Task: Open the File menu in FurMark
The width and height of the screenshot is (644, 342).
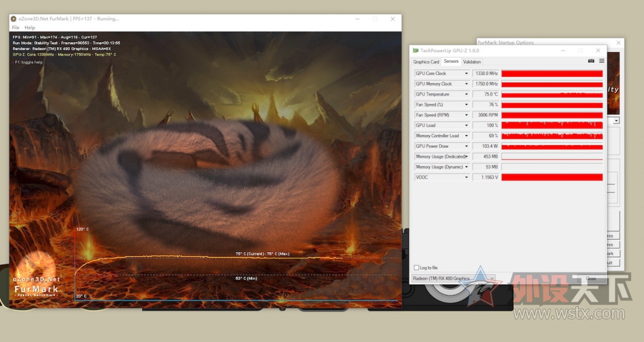Action: coord(16,28)
